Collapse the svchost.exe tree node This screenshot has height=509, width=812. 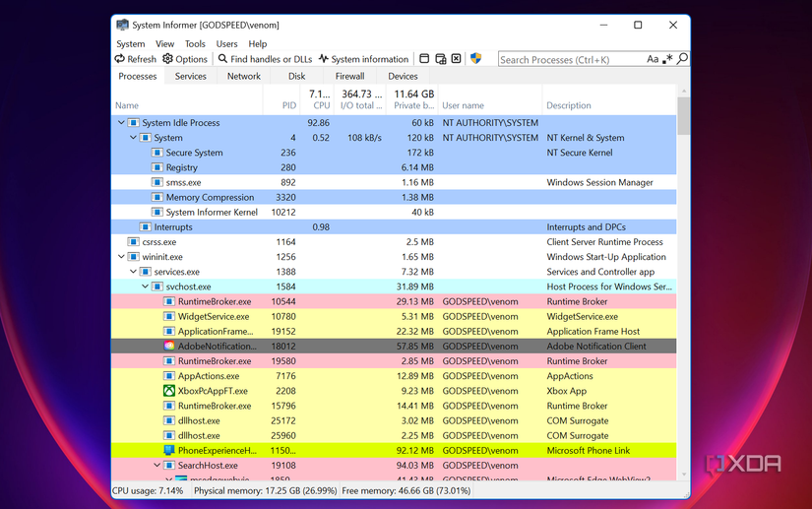[x=145, y=286]
